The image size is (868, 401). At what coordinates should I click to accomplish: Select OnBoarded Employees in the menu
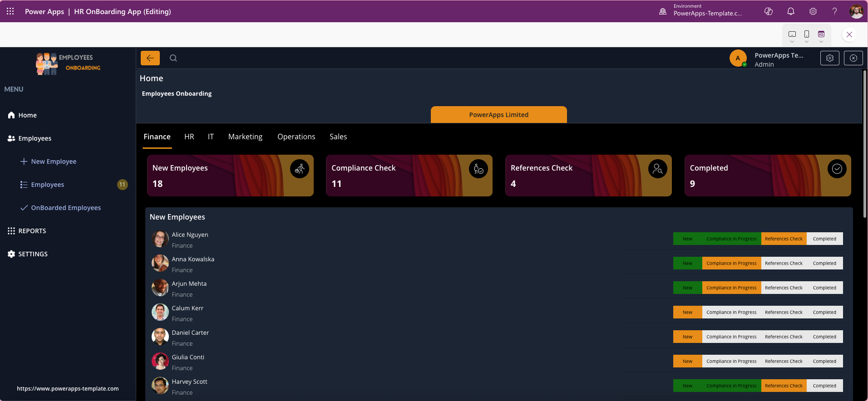(66, 208)
